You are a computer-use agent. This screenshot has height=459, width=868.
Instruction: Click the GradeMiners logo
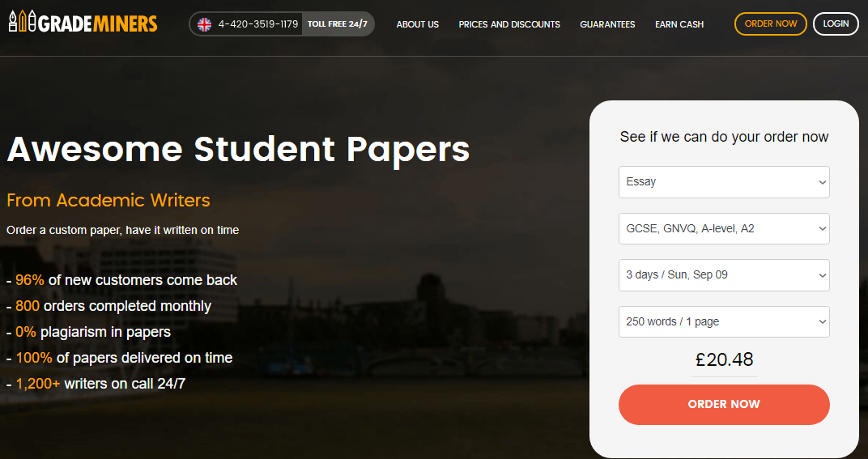pos(83,23)
